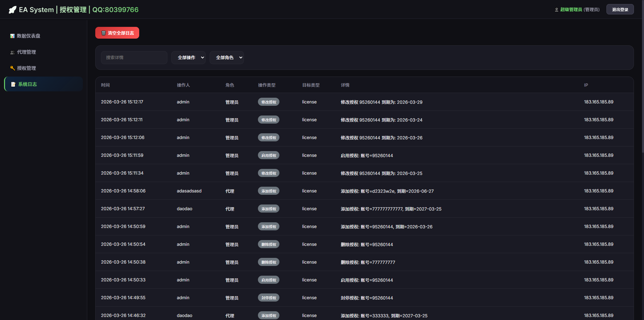
Task: Select the timestamp 2026-03-26 15:12:06
Action: coord(123,137)
